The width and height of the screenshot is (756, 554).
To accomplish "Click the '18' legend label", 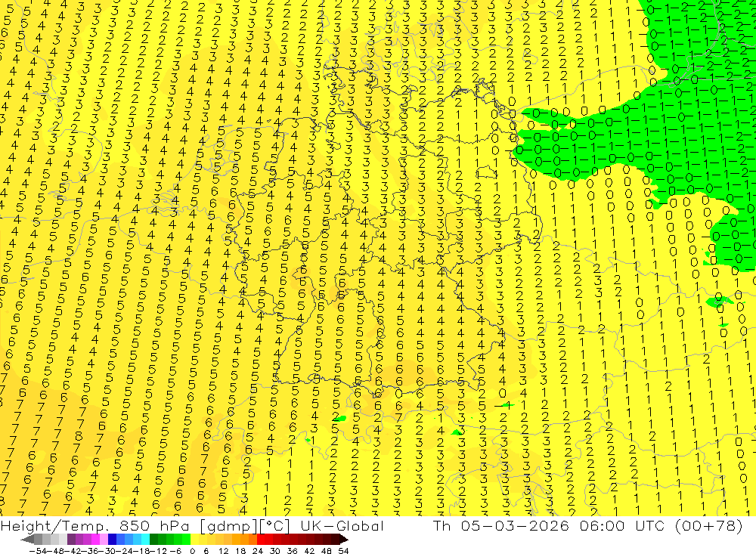I will point(240,551).
